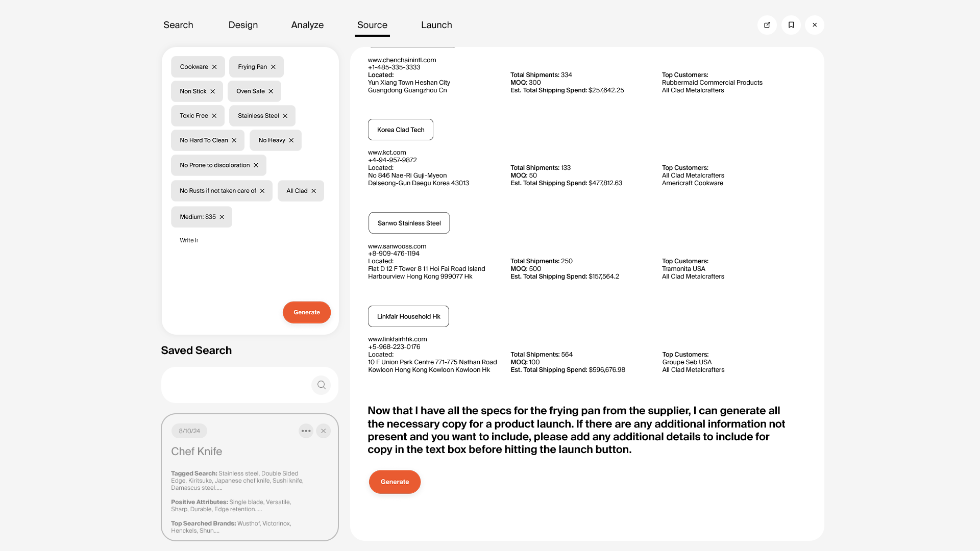Delete the Stainless Steel tag

pyautogui.click(x=285, y=116)
